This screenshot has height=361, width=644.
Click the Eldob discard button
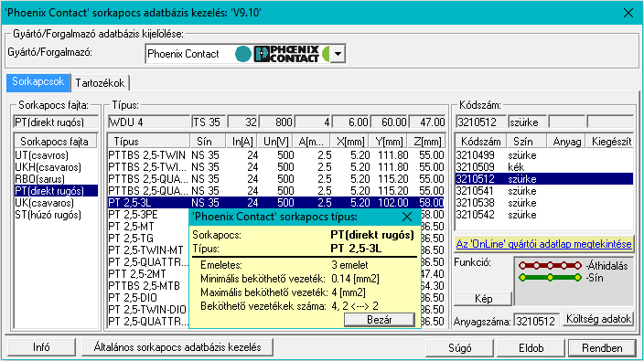(x=531, y=348)
